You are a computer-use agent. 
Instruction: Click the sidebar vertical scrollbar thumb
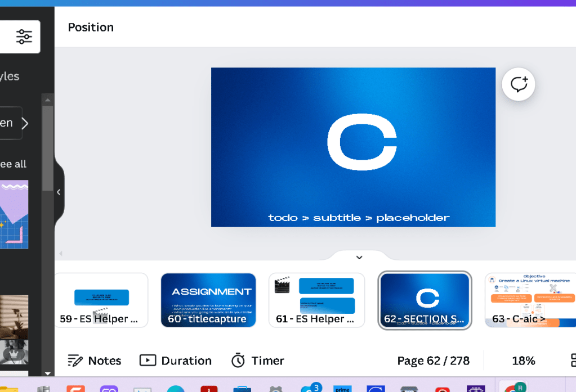tap(48, 148)
